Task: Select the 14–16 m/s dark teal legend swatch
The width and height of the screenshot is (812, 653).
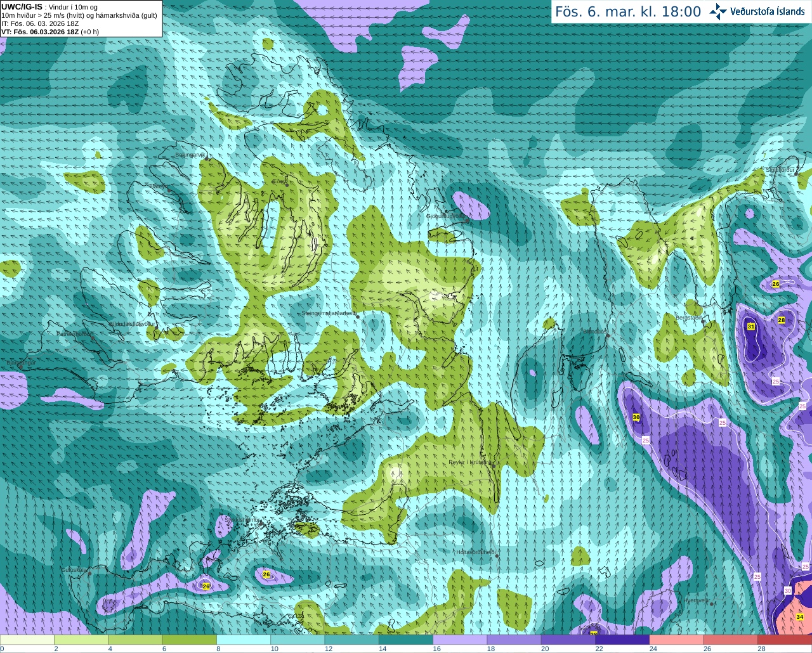Action: click(406, 640)
